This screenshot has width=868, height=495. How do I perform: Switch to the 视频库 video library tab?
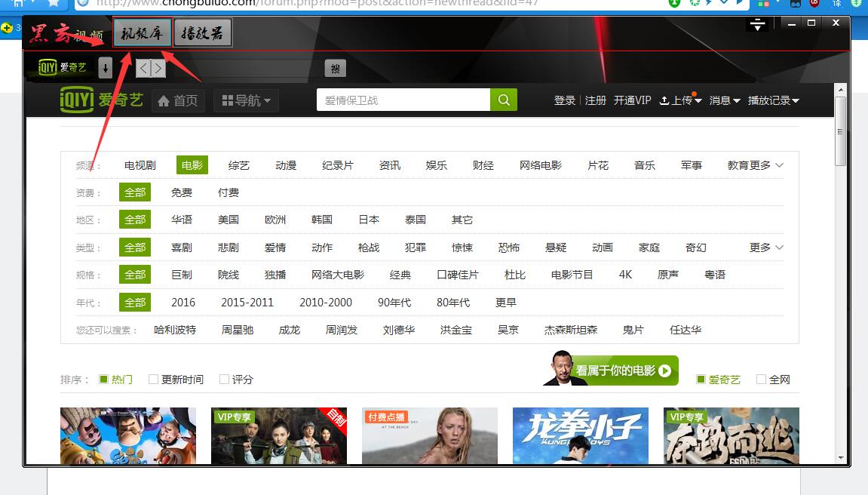tap(143, 33)
